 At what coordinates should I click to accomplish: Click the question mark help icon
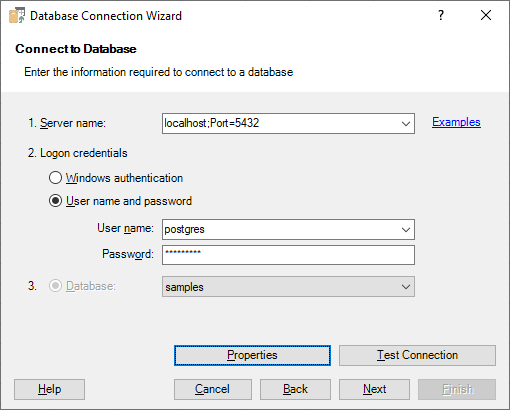441,15
